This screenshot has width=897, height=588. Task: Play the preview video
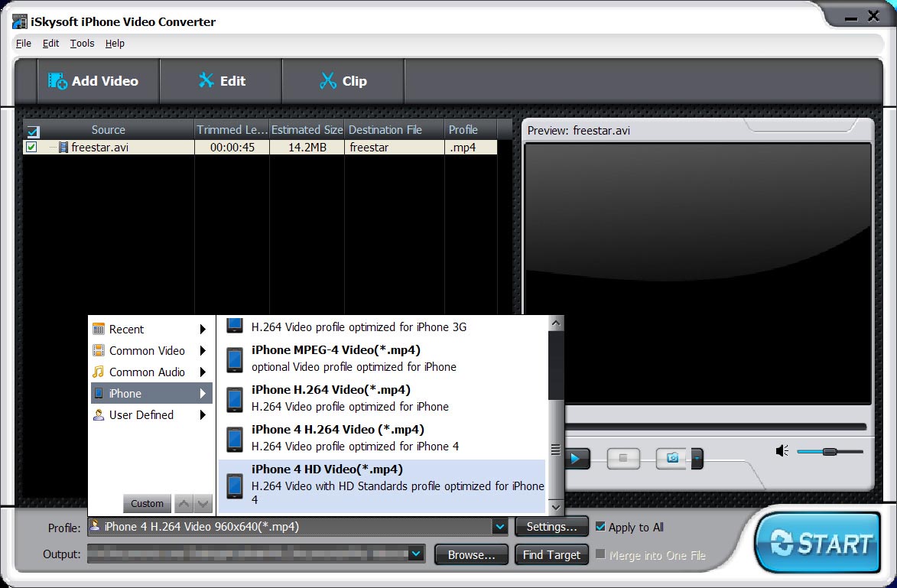577,458
